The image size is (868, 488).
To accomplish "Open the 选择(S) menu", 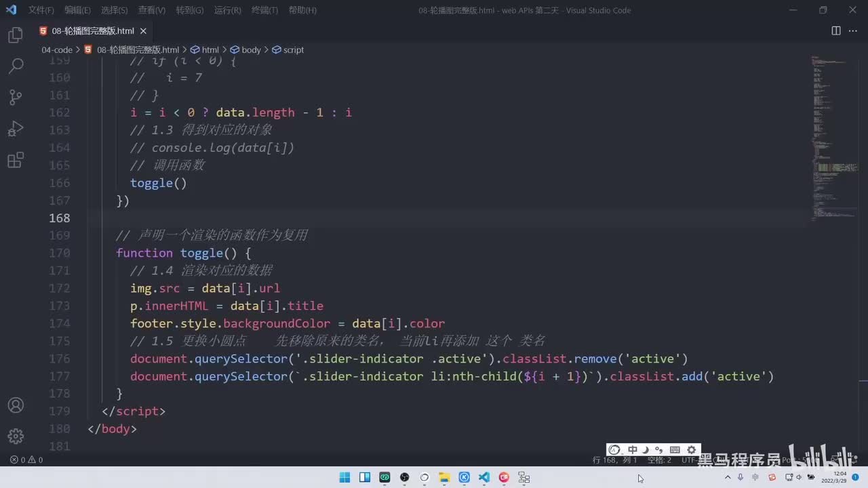I will point(115,10).
